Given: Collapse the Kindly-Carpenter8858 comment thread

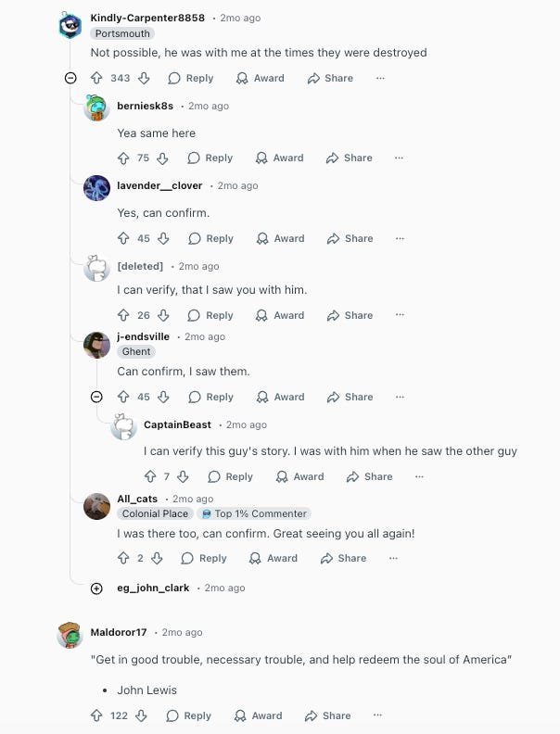Looking at the screenshot, I should (x=70, y=79).
